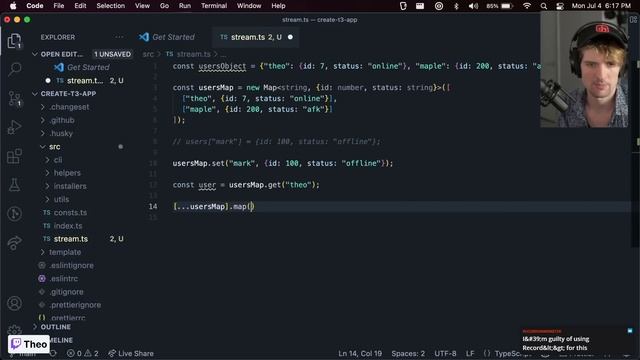This screenshot has height=360, width=640.
Task: Open the Testing flask view
Action: tap(14, 185)
